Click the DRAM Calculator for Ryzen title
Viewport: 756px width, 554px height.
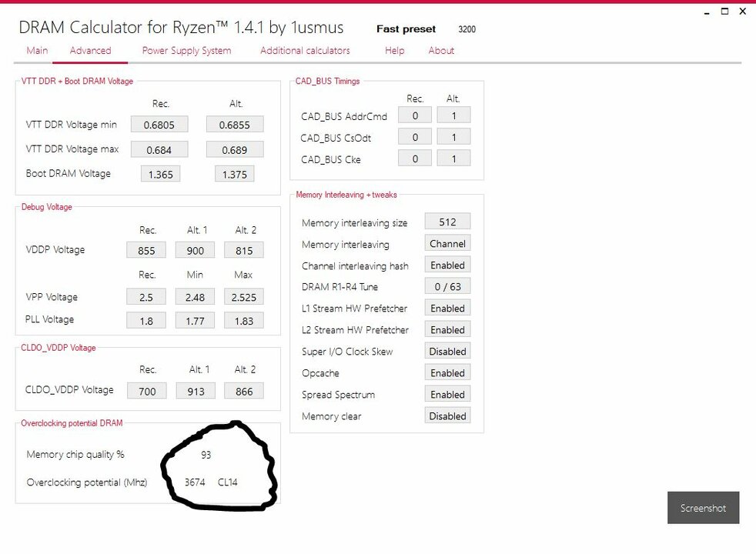(181, 28)
